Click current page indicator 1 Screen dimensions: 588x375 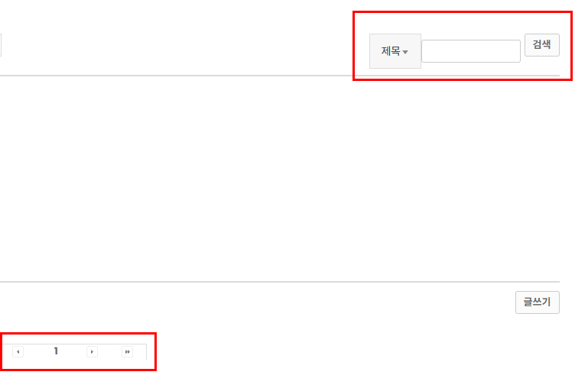pyautogui.click(x=56, y=351)
